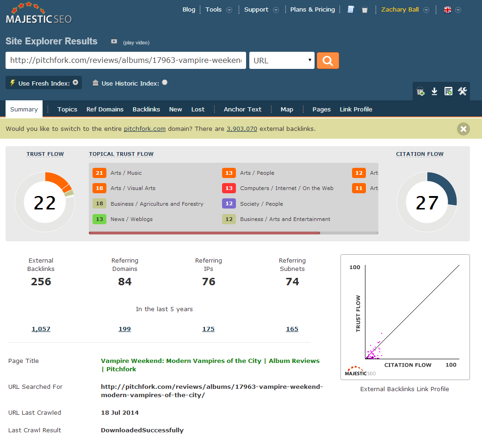482x448 pixels.
Task: Close the switch-to-domain notice
Action: click(463, 129)
